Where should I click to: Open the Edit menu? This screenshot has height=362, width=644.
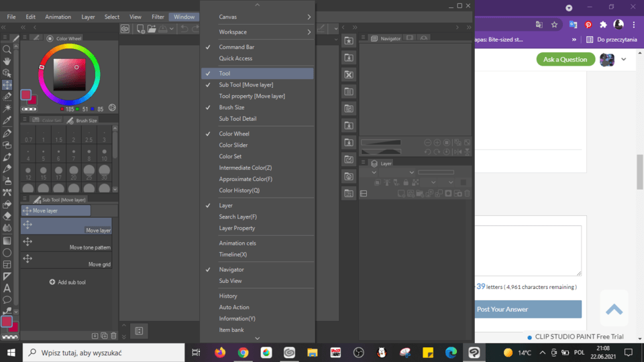[x=30, y=17]
